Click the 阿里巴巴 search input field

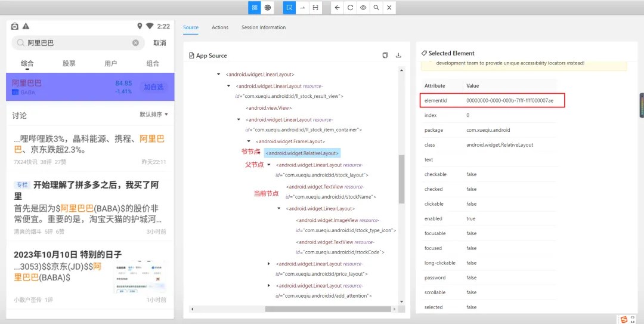(78, 43)
